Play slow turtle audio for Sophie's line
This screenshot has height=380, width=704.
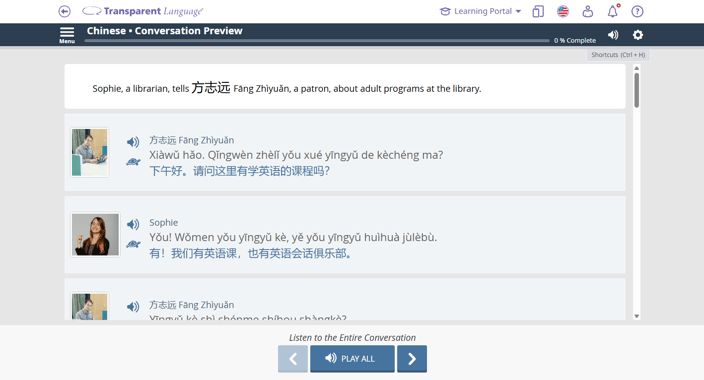133,244
